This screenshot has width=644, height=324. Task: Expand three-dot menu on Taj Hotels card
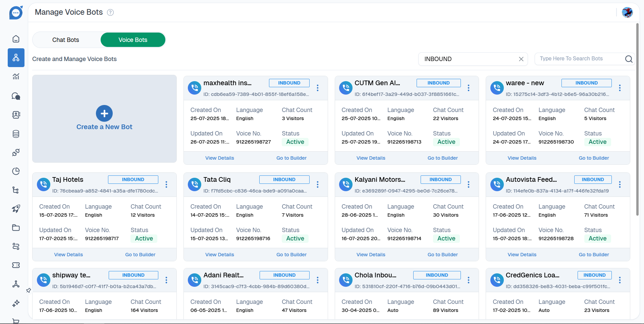pyautogui.click(x=166, y=184)
